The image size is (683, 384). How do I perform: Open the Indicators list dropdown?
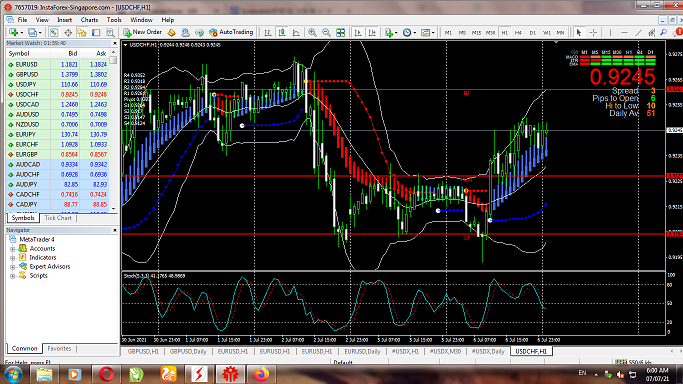(x=391, y=32)
